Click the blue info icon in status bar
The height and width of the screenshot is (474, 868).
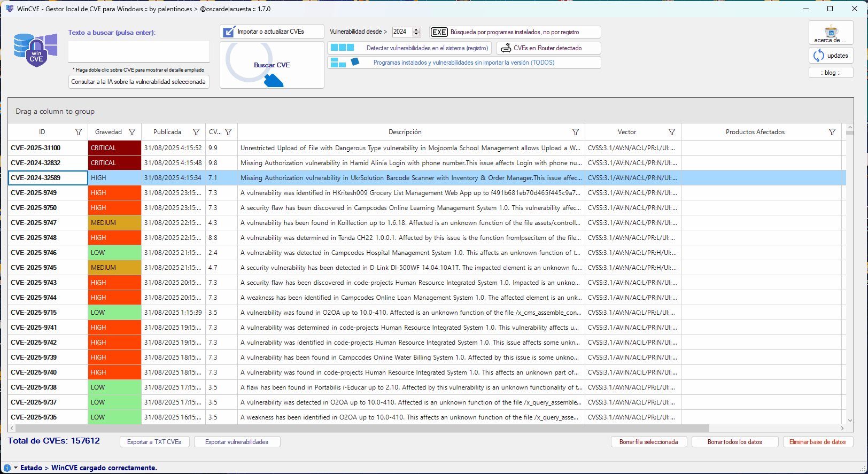[7, 468]
